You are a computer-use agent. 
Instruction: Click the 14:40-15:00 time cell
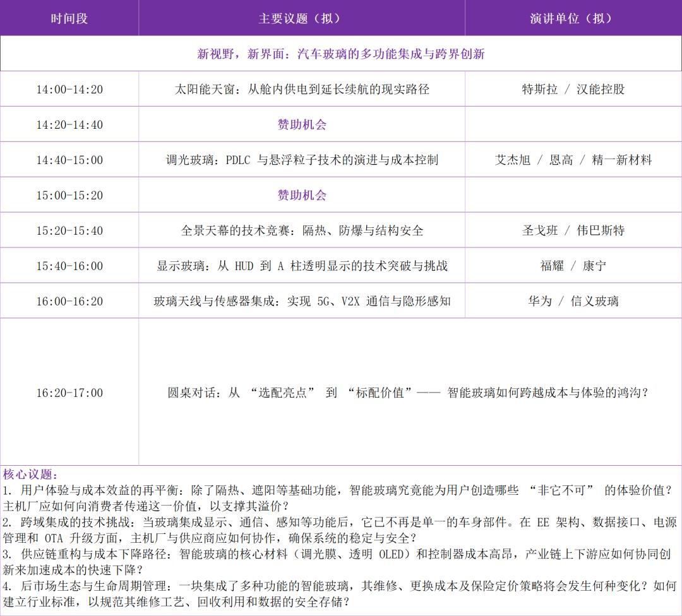tap(69, 160)
